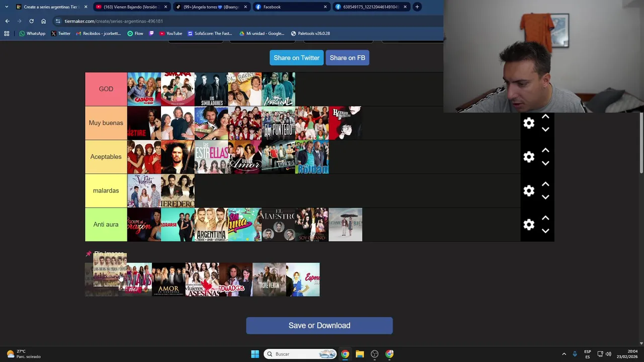Select the Soy Luna thumbnail
This screenshot has width=644, height=362.
point(245,224)
